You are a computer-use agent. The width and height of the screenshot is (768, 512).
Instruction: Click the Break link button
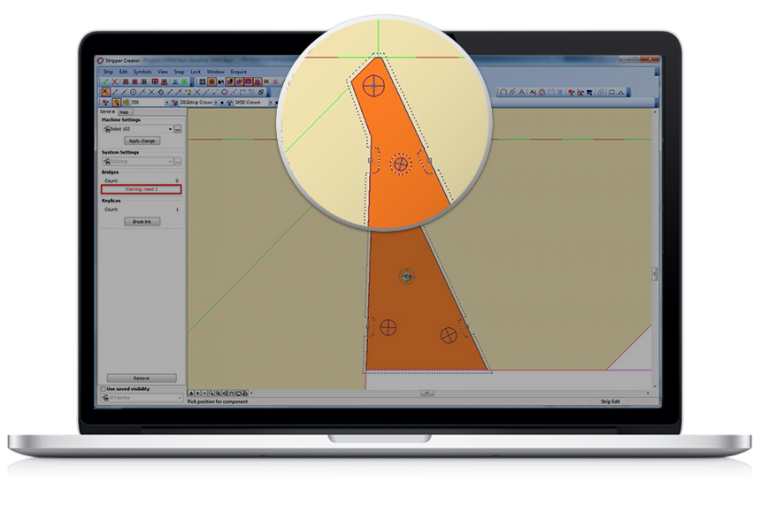[x=142, y=221]
